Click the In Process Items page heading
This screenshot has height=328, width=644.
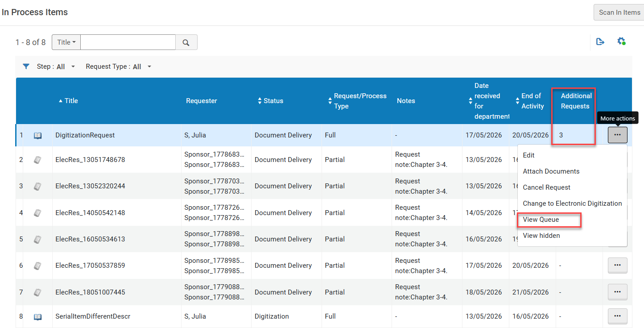[35, 12]
